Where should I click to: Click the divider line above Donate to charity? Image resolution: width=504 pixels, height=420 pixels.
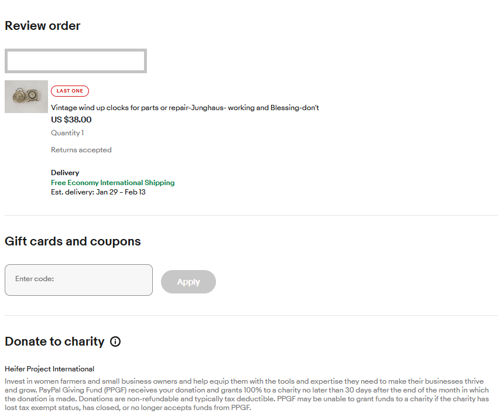(x=251, y=315)
